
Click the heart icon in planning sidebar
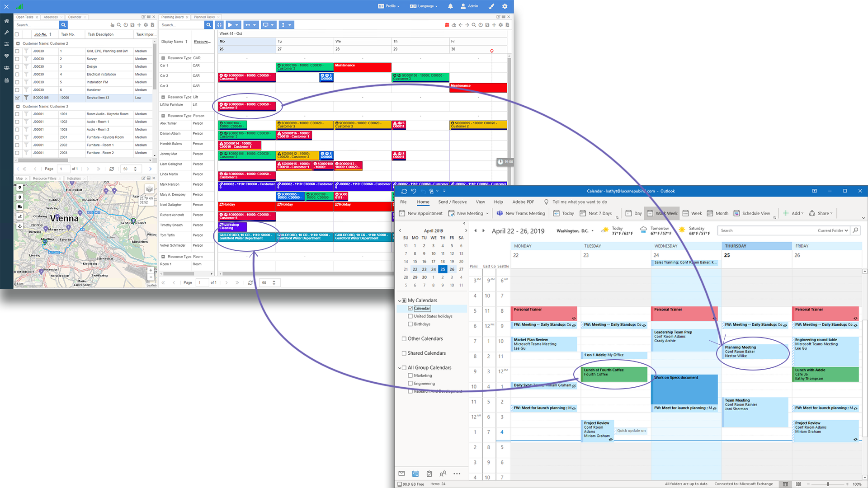click(6, 56)
